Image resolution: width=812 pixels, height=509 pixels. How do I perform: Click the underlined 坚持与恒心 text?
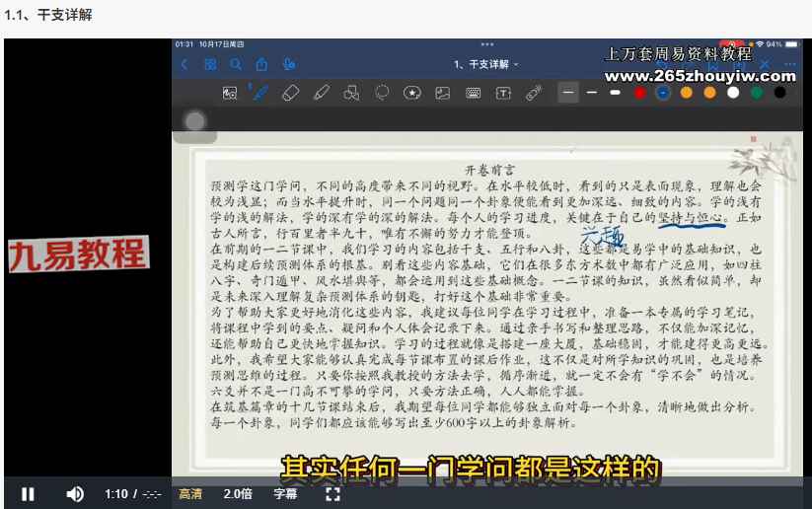tap(691, 218)
